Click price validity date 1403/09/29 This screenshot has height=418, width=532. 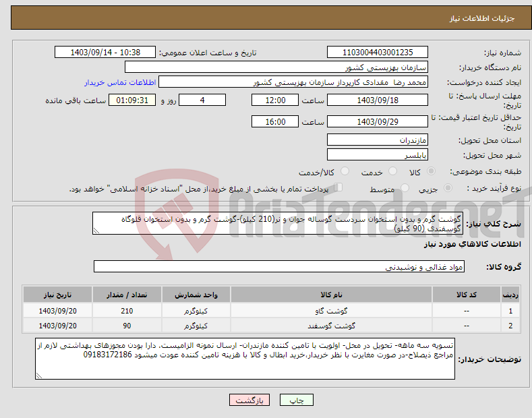[x=378, y=121]
